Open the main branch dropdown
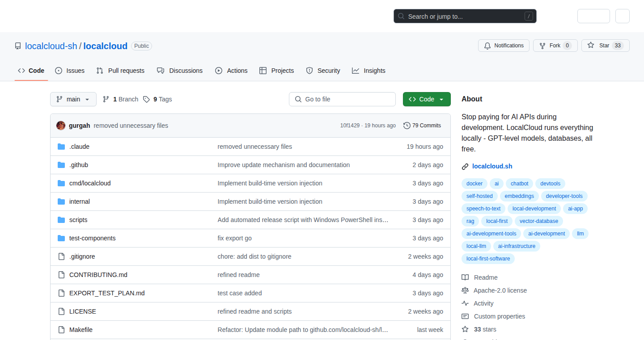The height and width of the screenshot is (340, 644). click(73, 99)
